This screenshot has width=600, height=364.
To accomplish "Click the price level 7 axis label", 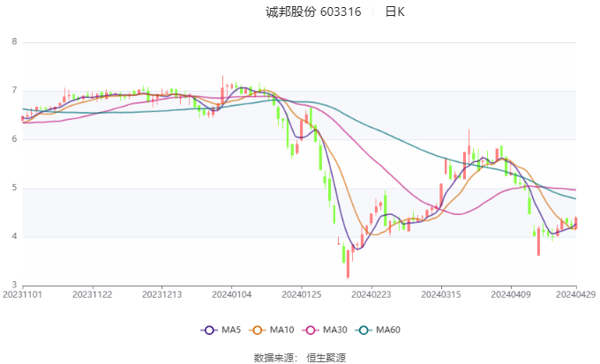I will (x=14, y=91).
